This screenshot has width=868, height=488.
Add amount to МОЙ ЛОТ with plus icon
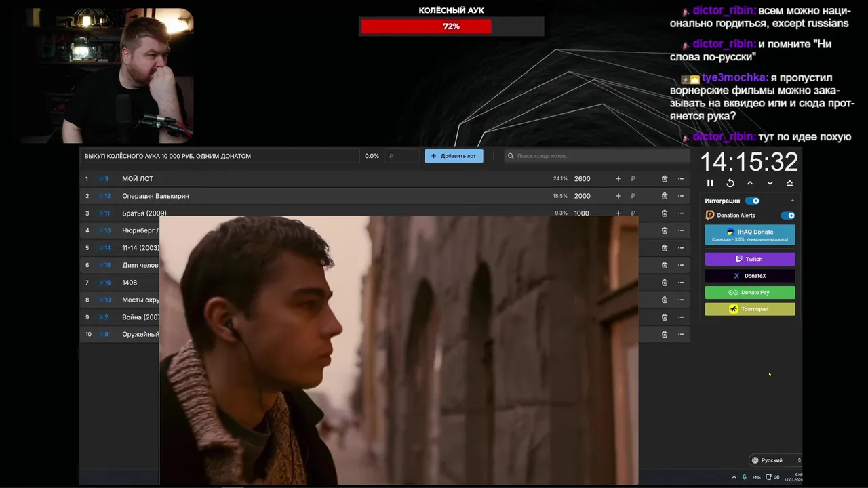[x=618, y=179]
